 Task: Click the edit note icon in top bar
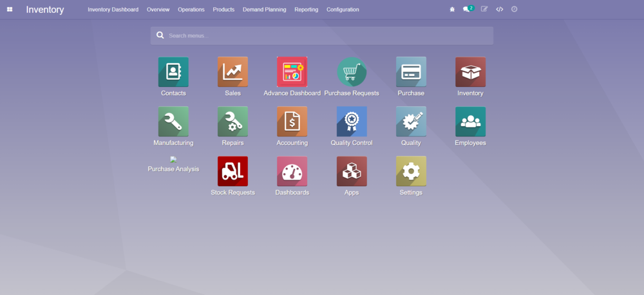point(484,9)
